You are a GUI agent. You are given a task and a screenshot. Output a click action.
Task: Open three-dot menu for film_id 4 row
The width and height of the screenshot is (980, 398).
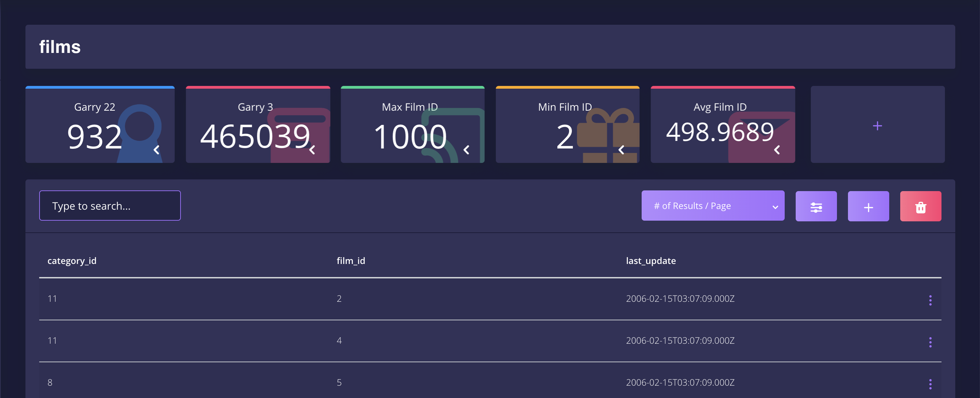(x=930, y=342)
